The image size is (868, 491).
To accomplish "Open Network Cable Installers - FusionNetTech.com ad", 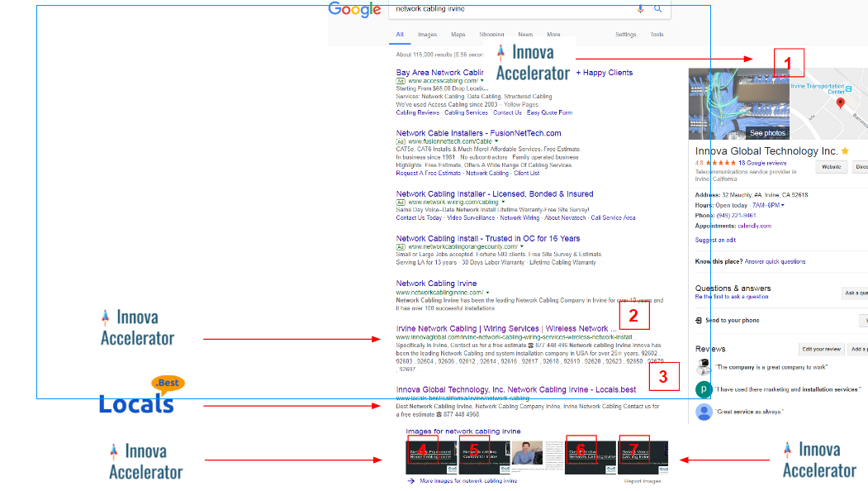I will coord(478,134).
